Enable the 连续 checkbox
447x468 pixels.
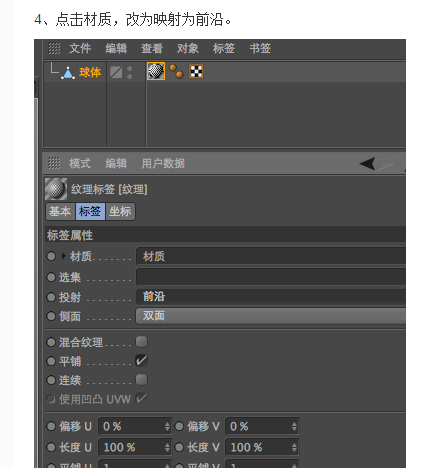(141, 379)
